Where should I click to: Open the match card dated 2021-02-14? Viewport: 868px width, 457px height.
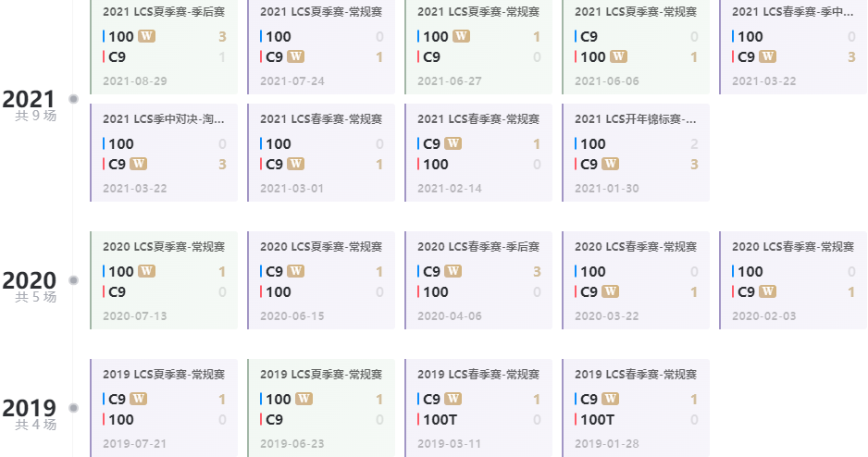(x=478, y=153)
